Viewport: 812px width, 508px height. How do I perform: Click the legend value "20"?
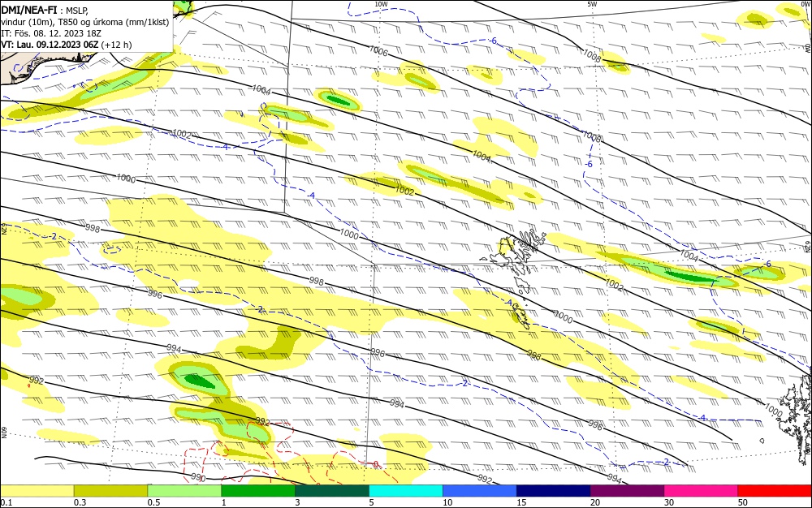coord(595,502)
